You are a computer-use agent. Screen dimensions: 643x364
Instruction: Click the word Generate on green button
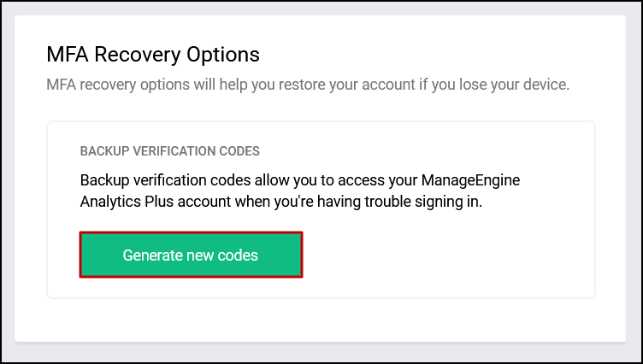click(x=152, y=255)
